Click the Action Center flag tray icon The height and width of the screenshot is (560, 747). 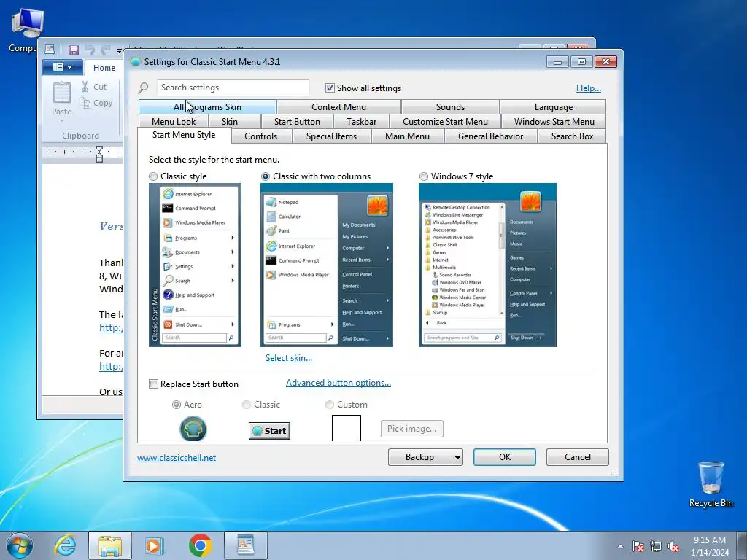(638, 547)
